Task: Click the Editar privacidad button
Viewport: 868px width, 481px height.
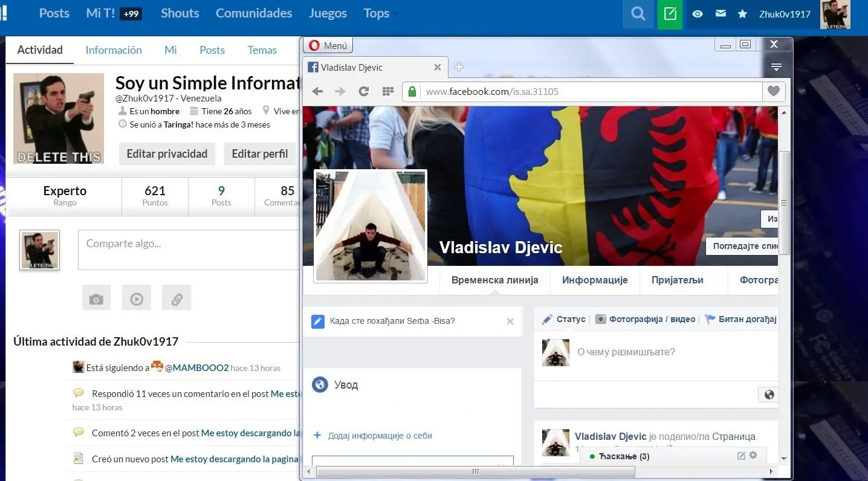Action: click(x=167, y=154)
